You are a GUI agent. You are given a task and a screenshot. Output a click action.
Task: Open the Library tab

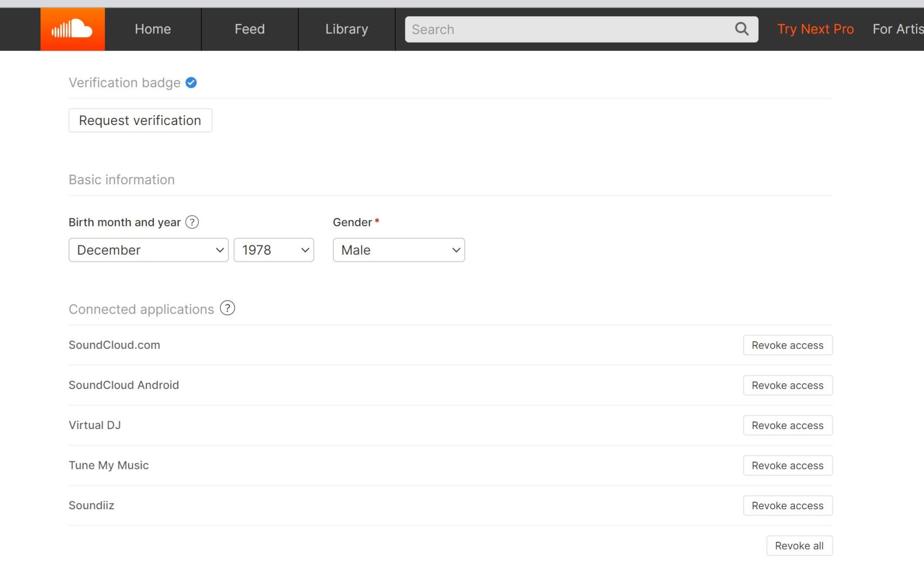[x=347, y=29]
